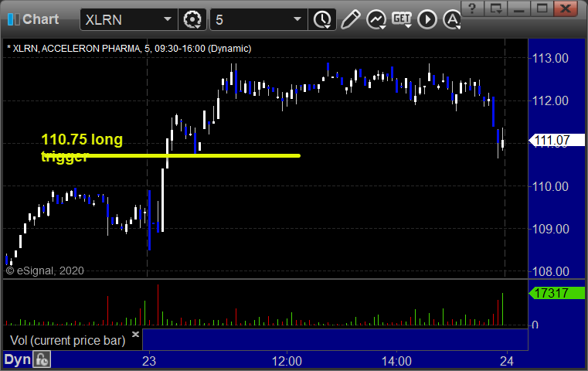Click the 113.00 price axis label
This screenshot has width=588, height=371.
point(550,58)
